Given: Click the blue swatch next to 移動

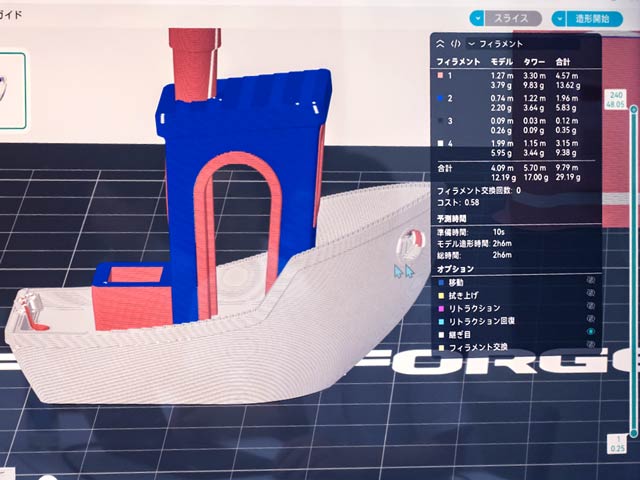Looking at the screenshot, I should point(441,282).
